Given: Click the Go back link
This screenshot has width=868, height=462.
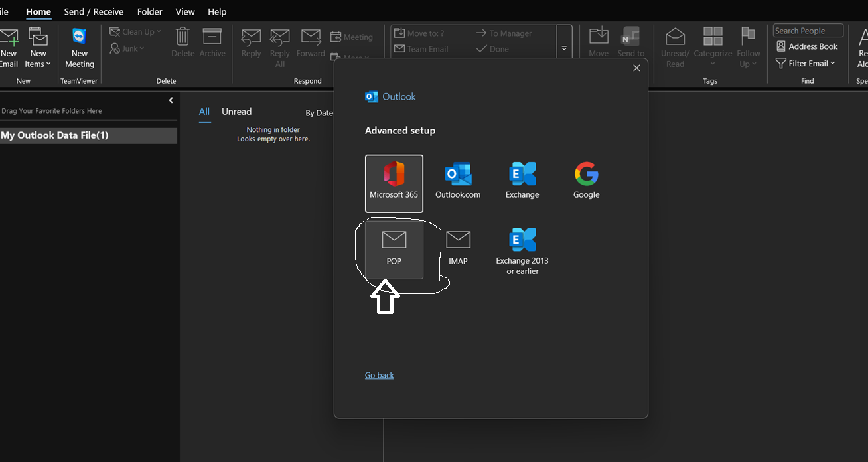Looking at the screenshot, I should [379, 375].
